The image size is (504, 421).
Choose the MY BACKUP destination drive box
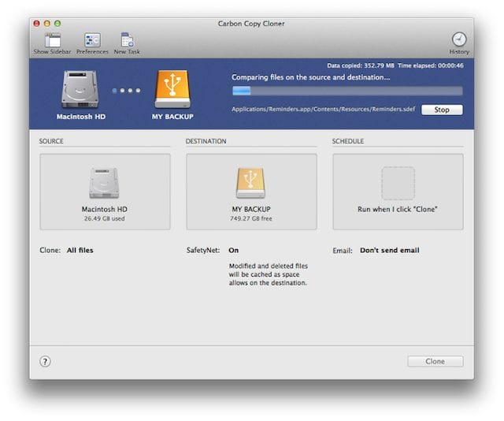click(251, 192)
